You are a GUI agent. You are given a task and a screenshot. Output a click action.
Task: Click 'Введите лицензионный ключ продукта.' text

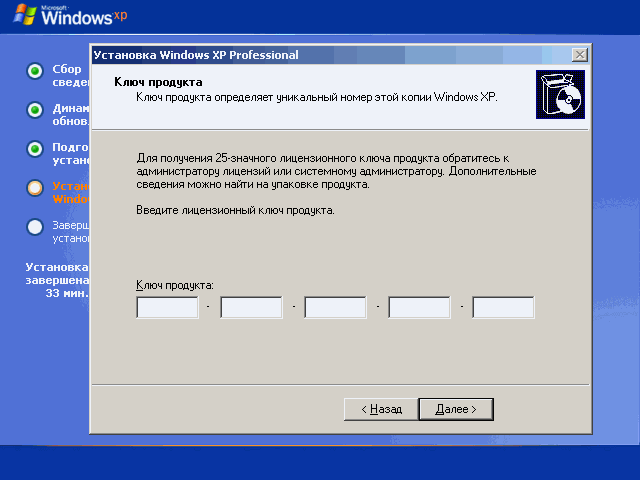tap(235, 211)
